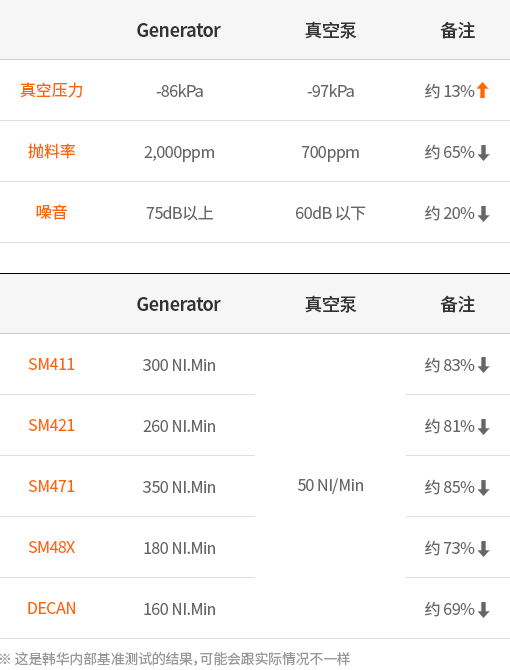Select the 真空压力 row label
This screenshot has height=670, width=510.
click(x=52, y=90)
